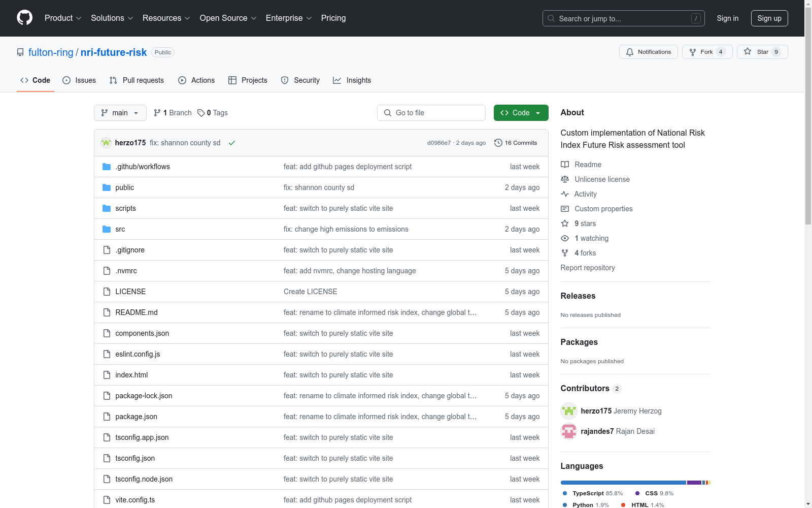
Task: Click the TypeScript language bar segment
Action: (623, 483)
